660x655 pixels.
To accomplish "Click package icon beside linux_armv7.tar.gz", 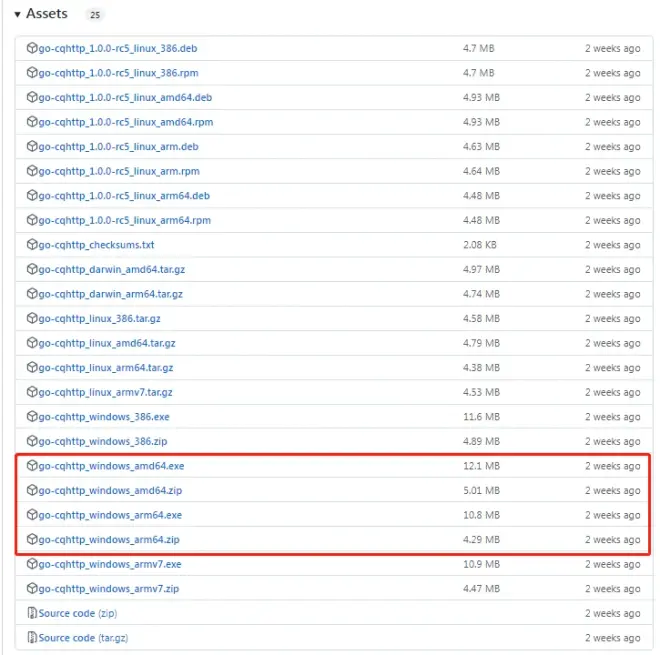I will [32, 391].
